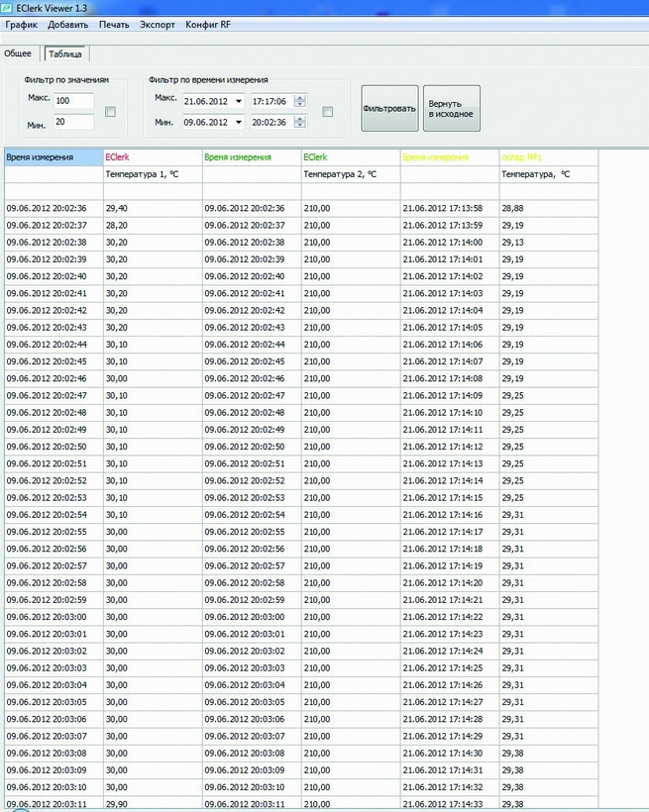Click the yellow Время измерения column header
Viewport: 649px width, 812px height.
tap(450, 157)
